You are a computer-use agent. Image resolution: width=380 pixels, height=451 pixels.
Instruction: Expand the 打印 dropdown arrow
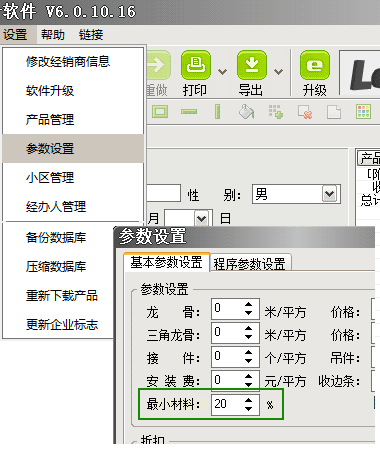[222, 71]
